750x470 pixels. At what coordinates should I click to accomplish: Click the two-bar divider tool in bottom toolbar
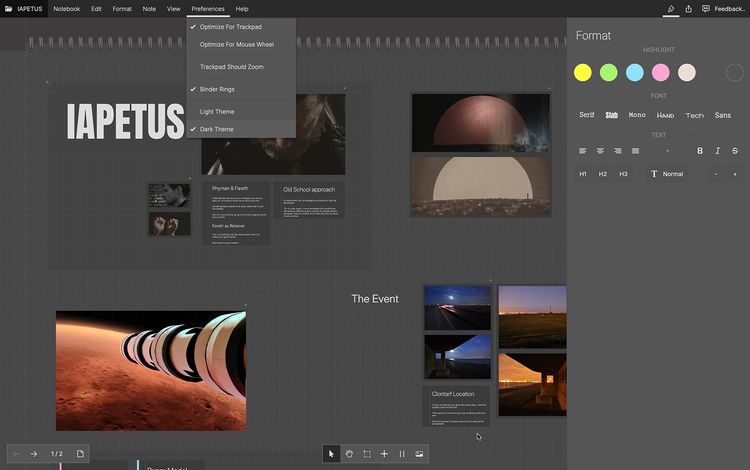pyautogui.click(x=402, y=454)
